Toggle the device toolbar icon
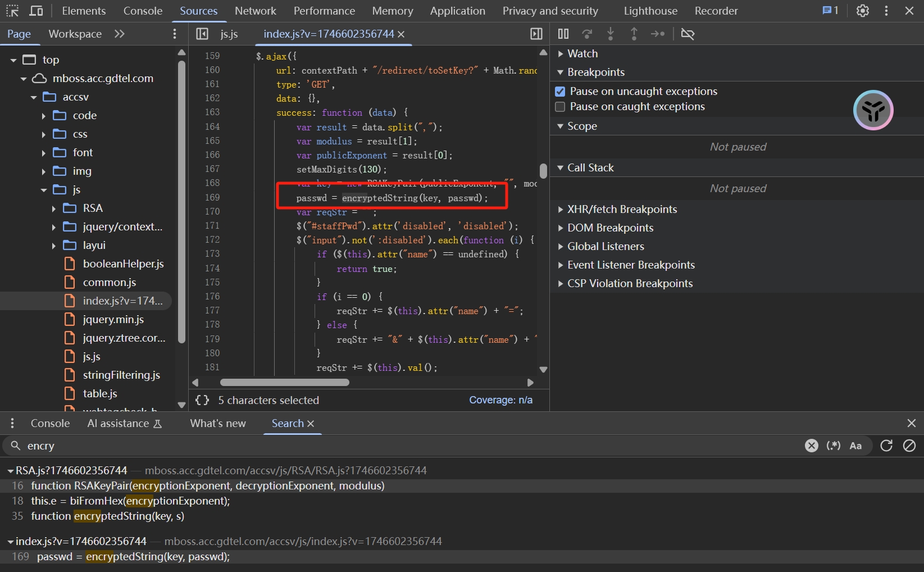 [x=36, y=11]
